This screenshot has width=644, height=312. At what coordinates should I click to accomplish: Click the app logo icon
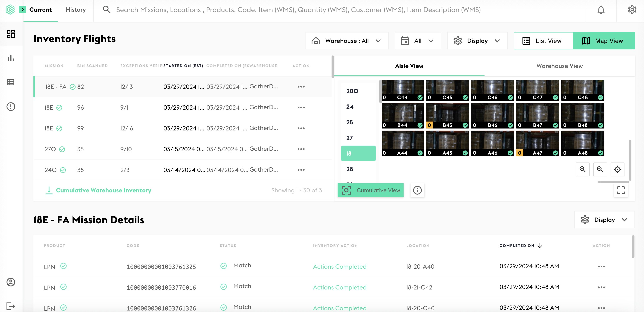coord(10,10)
